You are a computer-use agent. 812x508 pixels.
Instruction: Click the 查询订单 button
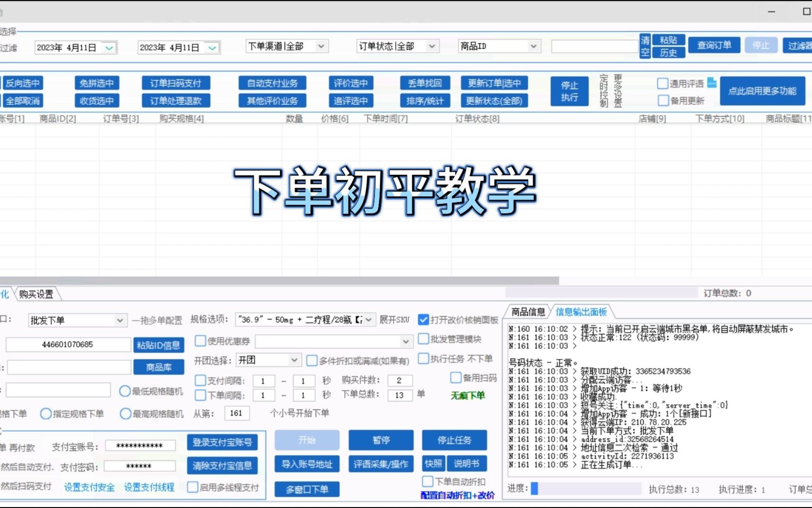[714, 45]
